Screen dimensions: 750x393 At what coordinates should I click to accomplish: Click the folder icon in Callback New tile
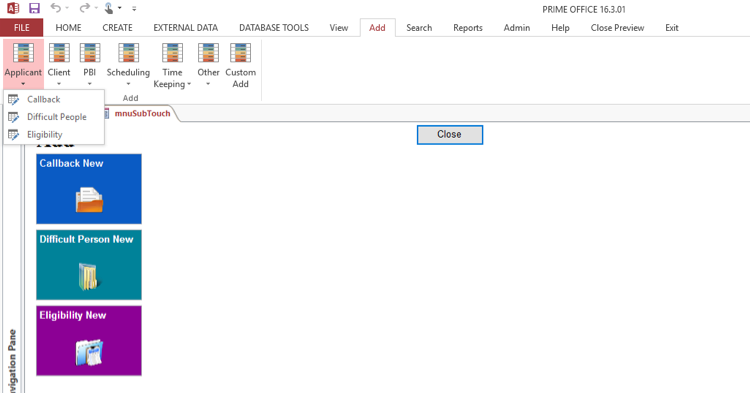pos(89,200)
